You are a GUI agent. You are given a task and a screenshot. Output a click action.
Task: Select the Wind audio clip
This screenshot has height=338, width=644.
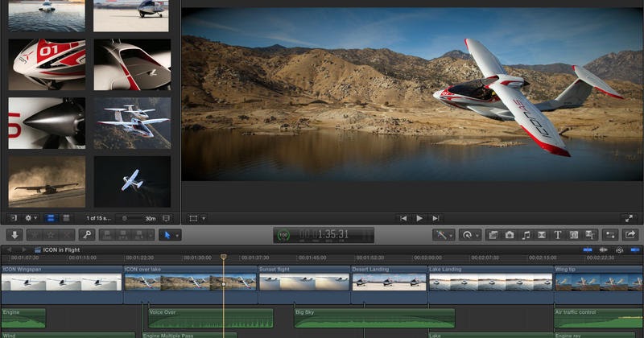click(68, 335)
